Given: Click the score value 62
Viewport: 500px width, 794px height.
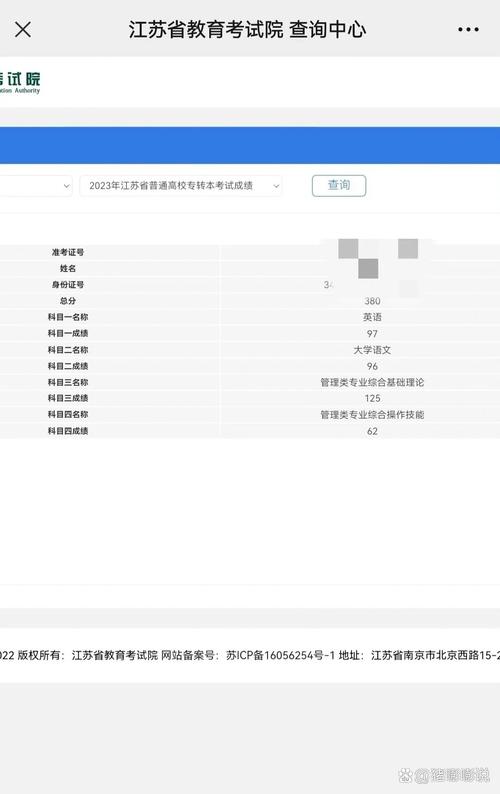Looking at the screenshot, I should pyautogui.click(x=372, y=431).
